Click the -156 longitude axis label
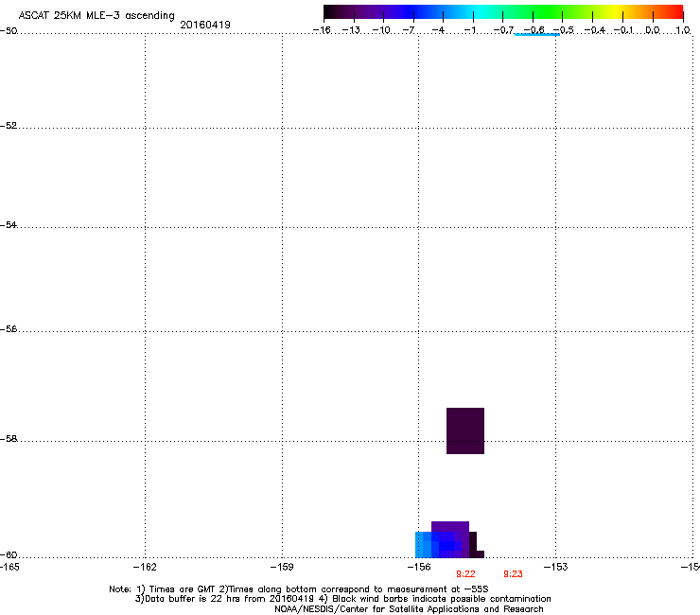The height and width of the screenshot is (615, 700). click(x=419, y=567)
